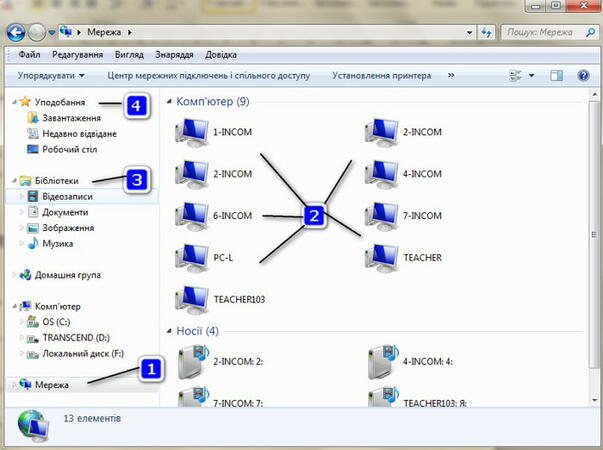The height and width of the screenshot is (450, 603).
Task: Open the TEACHER103 computer icon
Action: 192,300
